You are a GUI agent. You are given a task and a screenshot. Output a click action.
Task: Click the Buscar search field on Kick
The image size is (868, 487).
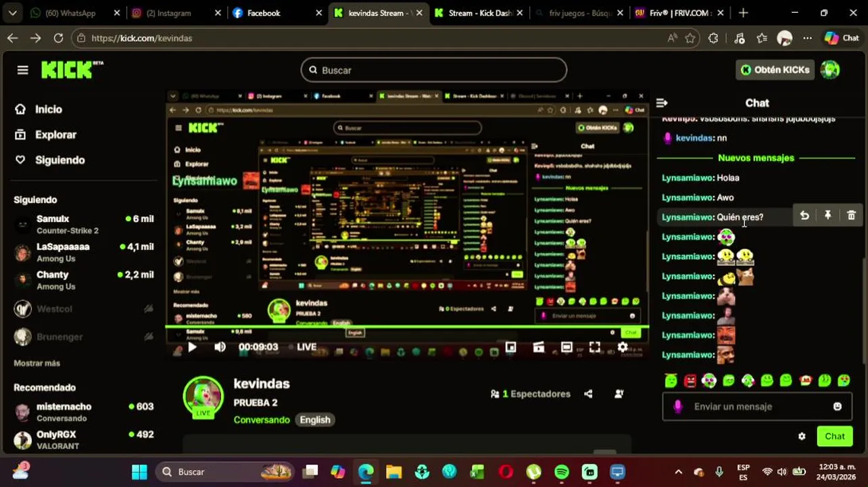pos(433,70)
